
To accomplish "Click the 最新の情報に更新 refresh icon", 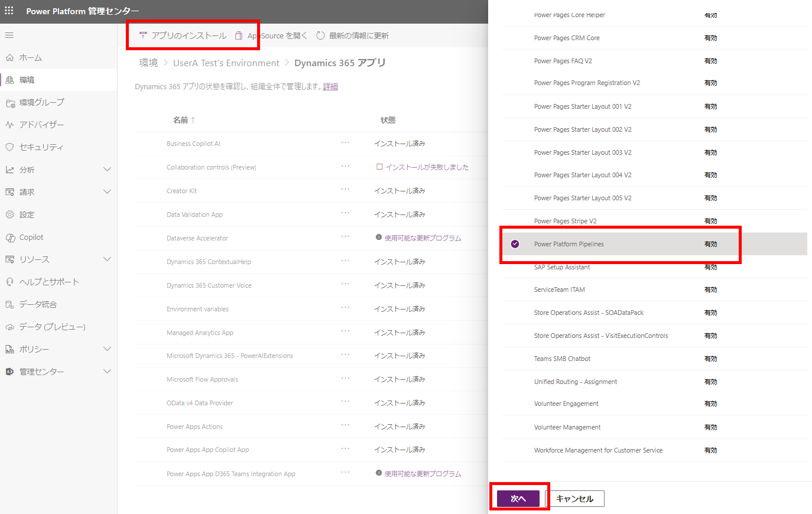I will (320, 35).
